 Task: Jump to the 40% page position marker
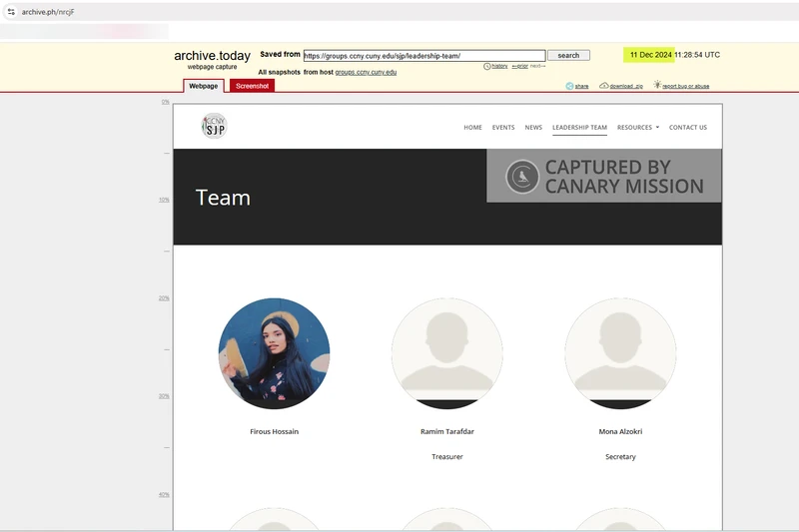pos(164,495)
